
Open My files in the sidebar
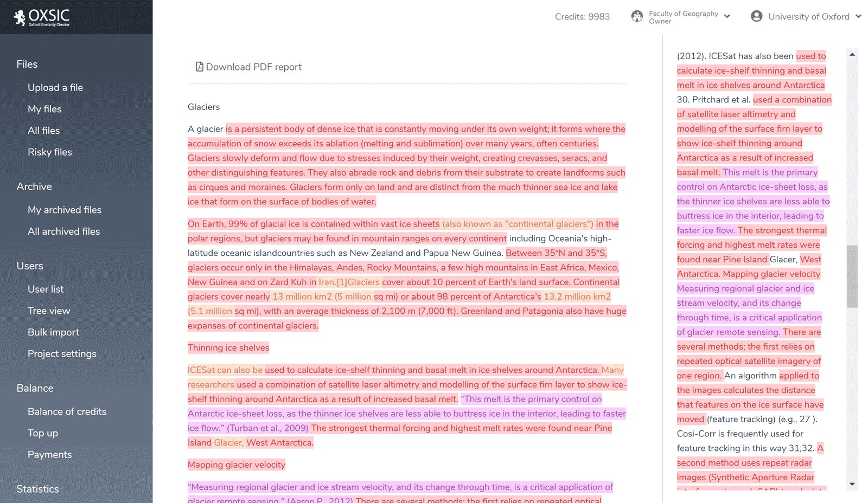[x=44, y=109]
